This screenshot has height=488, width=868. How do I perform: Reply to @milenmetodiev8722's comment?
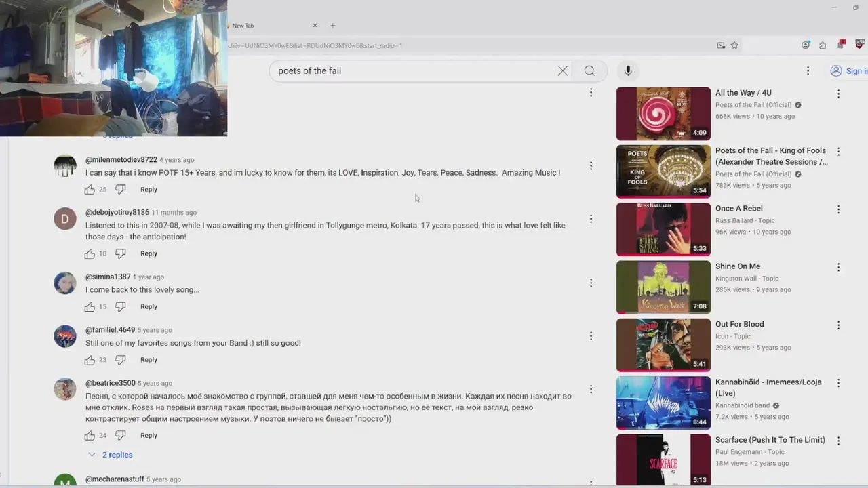(x=149, y=190)
